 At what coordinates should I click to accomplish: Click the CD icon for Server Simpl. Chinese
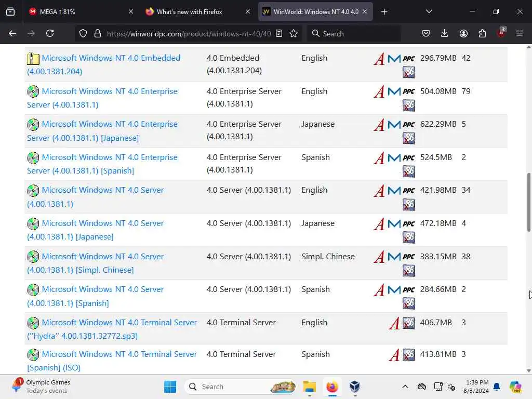coord(33,257)
